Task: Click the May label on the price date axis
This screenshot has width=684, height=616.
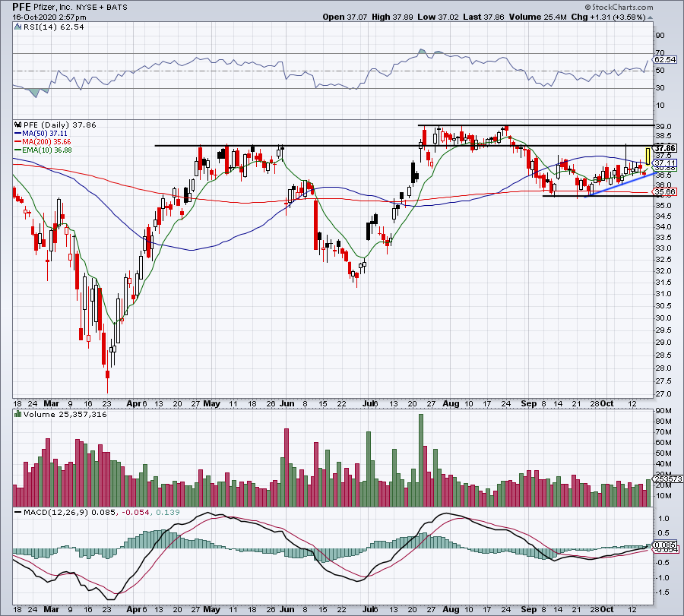Action: pos(211,403)
